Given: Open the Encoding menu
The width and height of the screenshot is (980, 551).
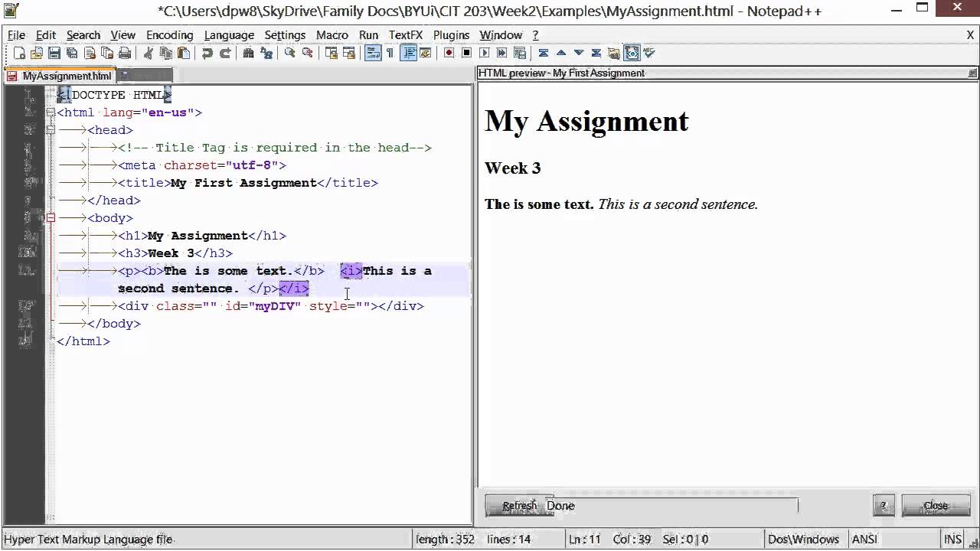Looking at the screenshot, I should [x=169, y=35].
